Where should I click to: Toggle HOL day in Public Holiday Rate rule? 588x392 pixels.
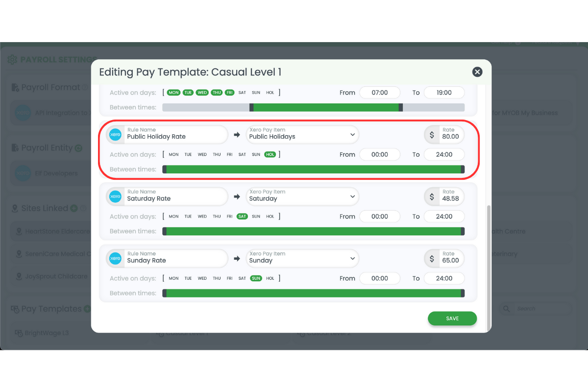(x=270, y=154)
